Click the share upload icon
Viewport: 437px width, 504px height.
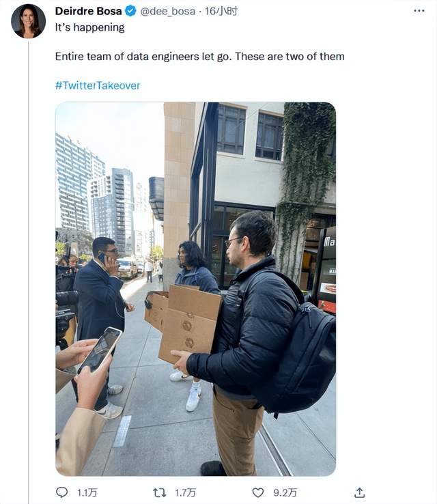tap(360, 492)
